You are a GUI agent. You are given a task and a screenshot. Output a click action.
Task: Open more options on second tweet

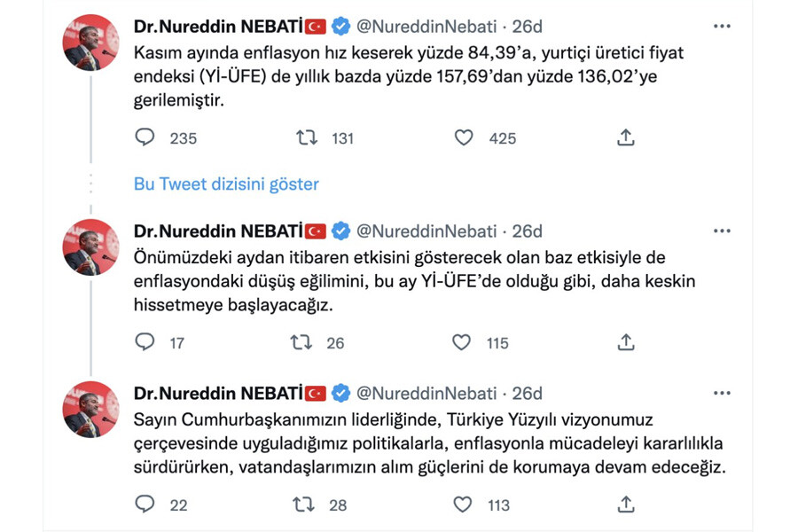(x=722, y=231)
